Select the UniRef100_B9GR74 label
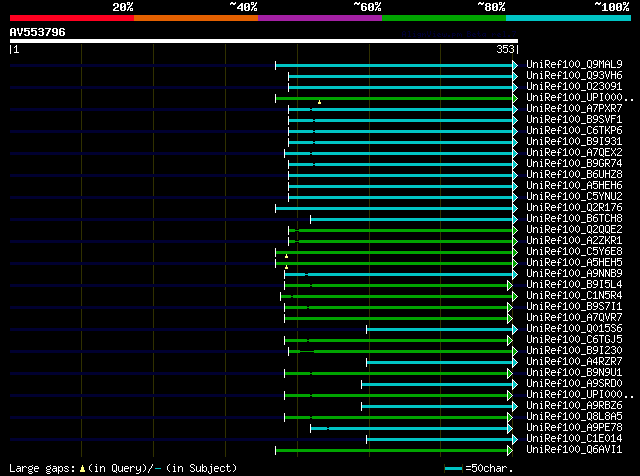The width and height of the screenshot is (640, 476). tap(574, 164)
